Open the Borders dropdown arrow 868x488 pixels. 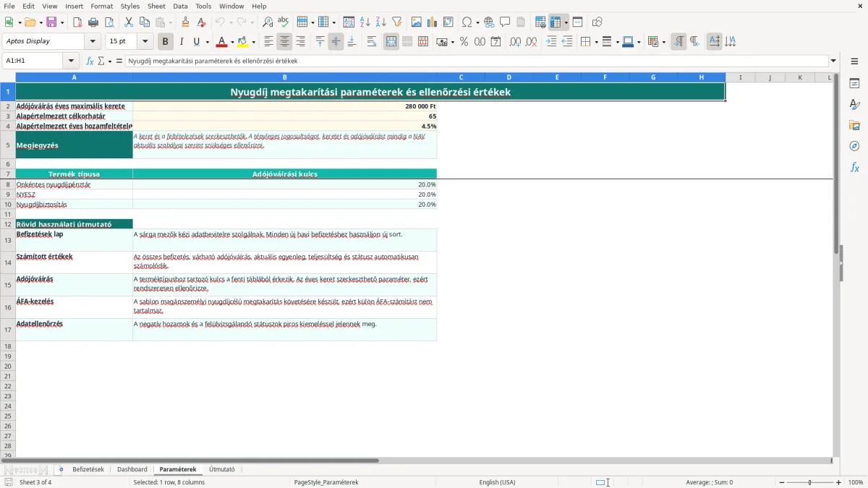click(595, 41)
